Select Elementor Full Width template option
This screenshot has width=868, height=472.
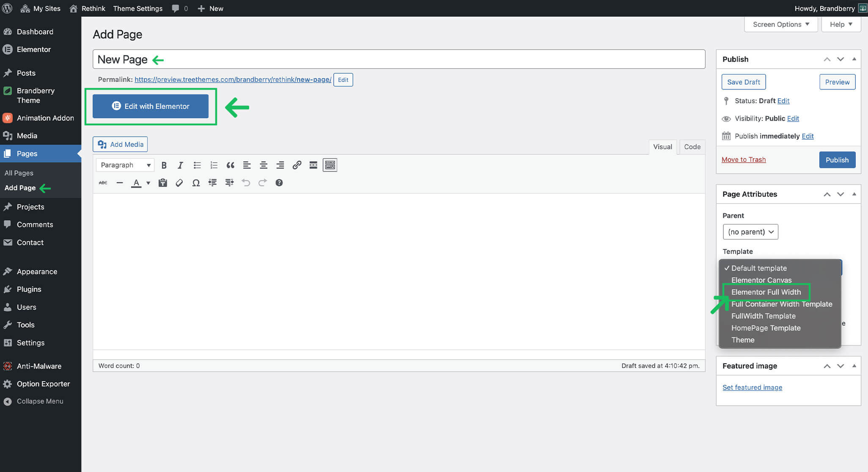[x=766, y=292]
